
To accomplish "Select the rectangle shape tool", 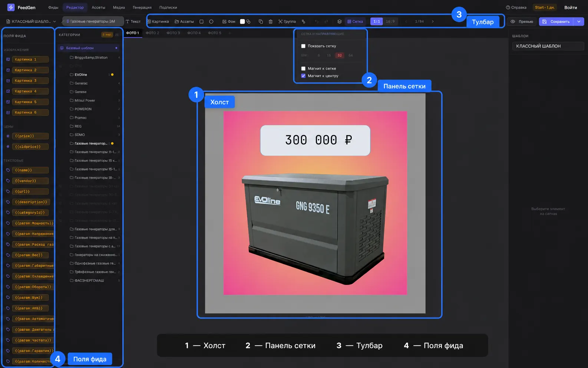I will pyautogui.click(x=201, y=22).
